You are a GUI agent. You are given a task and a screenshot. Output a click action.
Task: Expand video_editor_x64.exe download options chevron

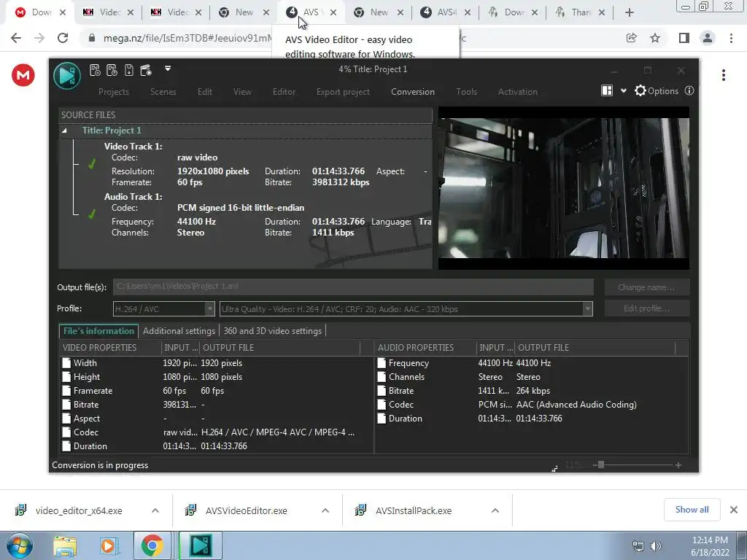[x=155, y=510]
